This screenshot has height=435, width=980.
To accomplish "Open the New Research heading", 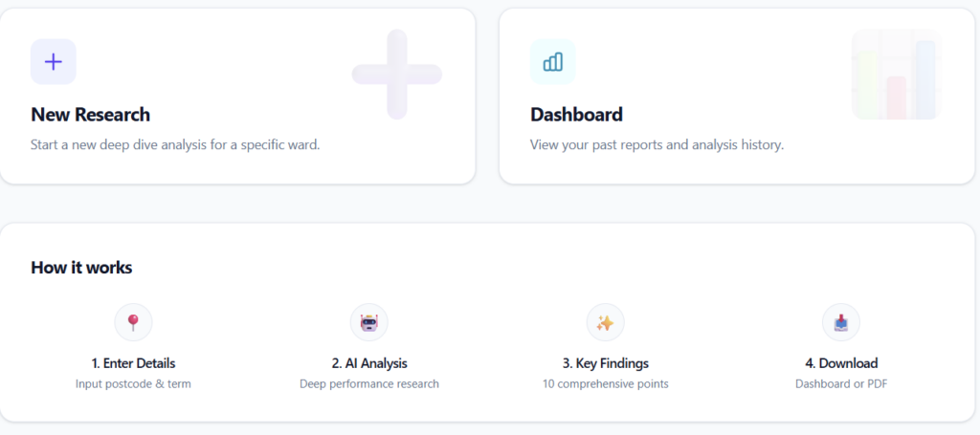I will pyautogui.click(x=90, y=115).
